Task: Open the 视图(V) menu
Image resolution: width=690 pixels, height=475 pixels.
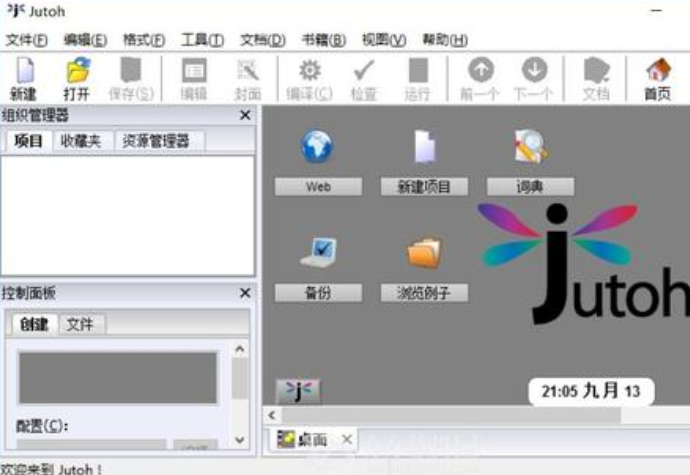Action: (384, 40)
